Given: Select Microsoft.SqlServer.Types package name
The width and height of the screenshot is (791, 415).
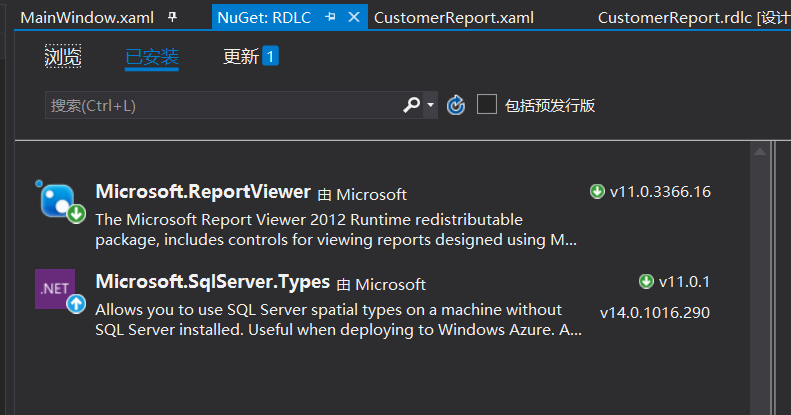Looking at the screenshot, I should tap(212, 282).
